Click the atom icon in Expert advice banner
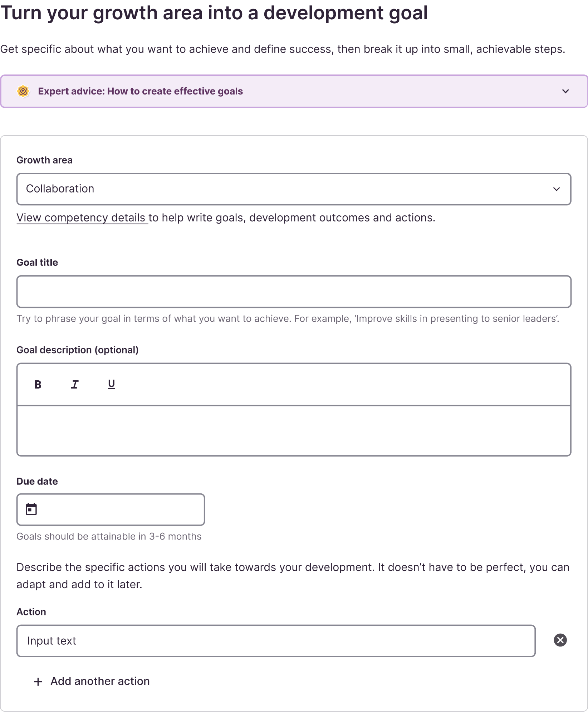The height and width of the screenshot is (712, 588). pyautogui.click(x=23, y=91)
